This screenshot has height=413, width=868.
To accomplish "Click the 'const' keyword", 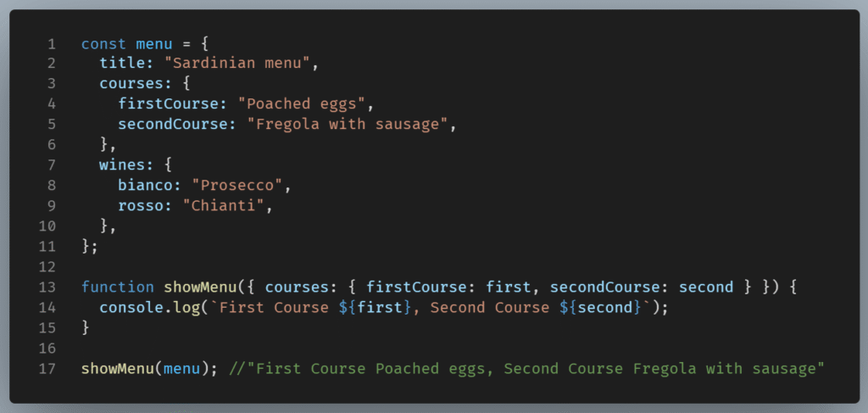I will 103,43.
